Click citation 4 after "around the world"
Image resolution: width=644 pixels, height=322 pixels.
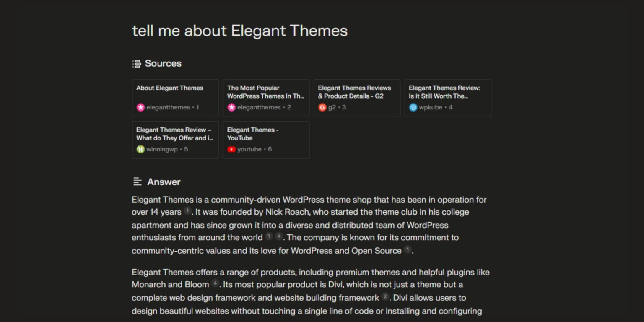(x=279, y=236)
